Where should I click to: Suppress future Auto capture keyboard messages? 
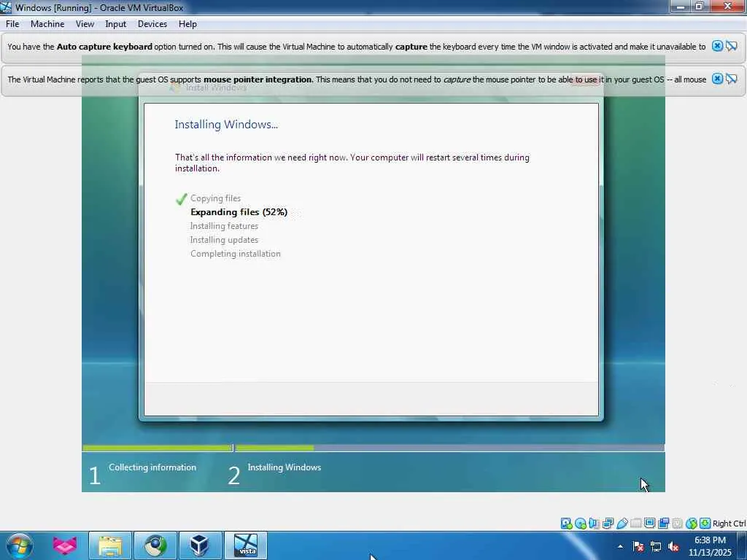[x=732, y=46]
